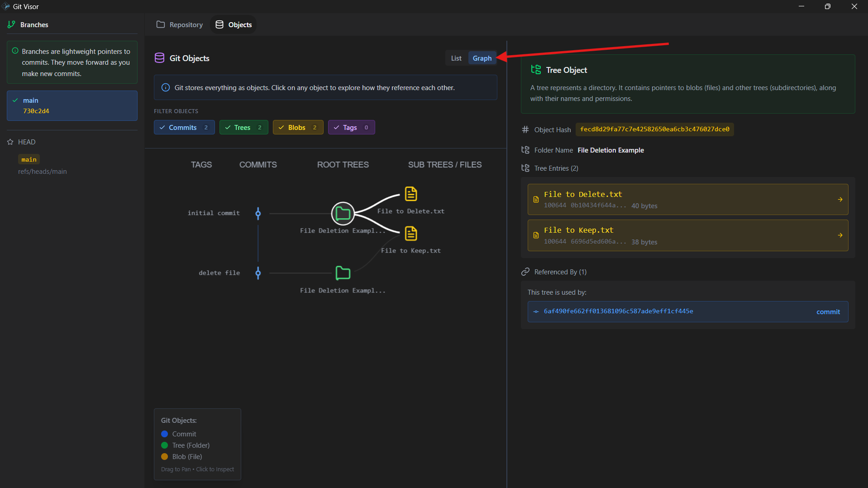Open the File to Keep.txt blob icon
Image resolution: width=868 pixels, height=488 pixels.
pyautogui.click(x=411, y=234)
